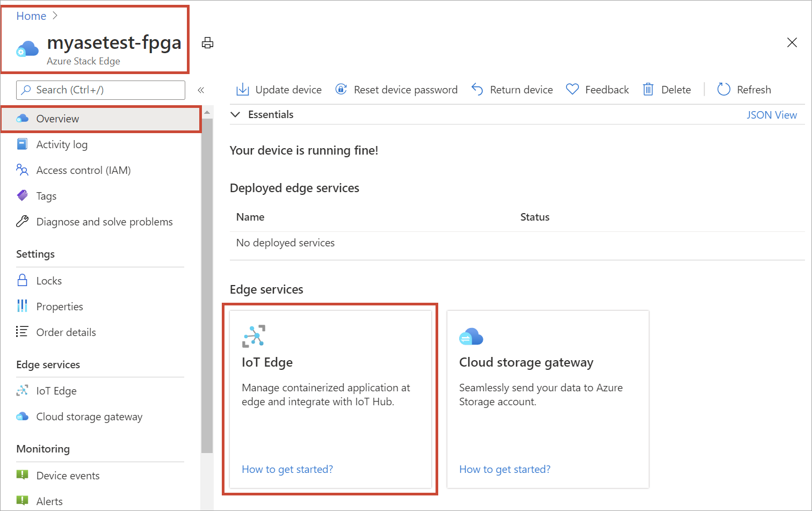Click the Refresh icon

tap(723, 89)
